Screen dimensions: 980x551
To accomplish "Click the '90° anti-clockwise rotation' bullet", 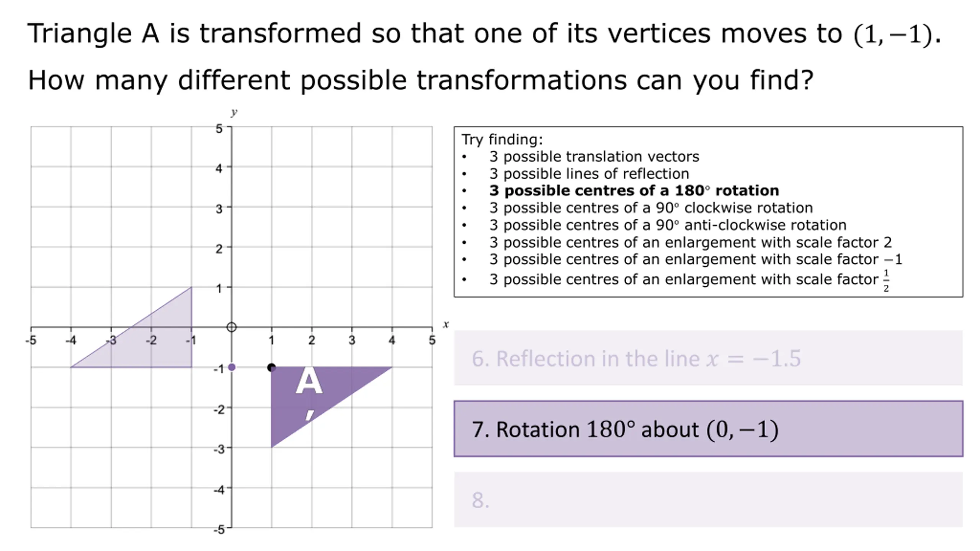I will (x=668, y=225).
